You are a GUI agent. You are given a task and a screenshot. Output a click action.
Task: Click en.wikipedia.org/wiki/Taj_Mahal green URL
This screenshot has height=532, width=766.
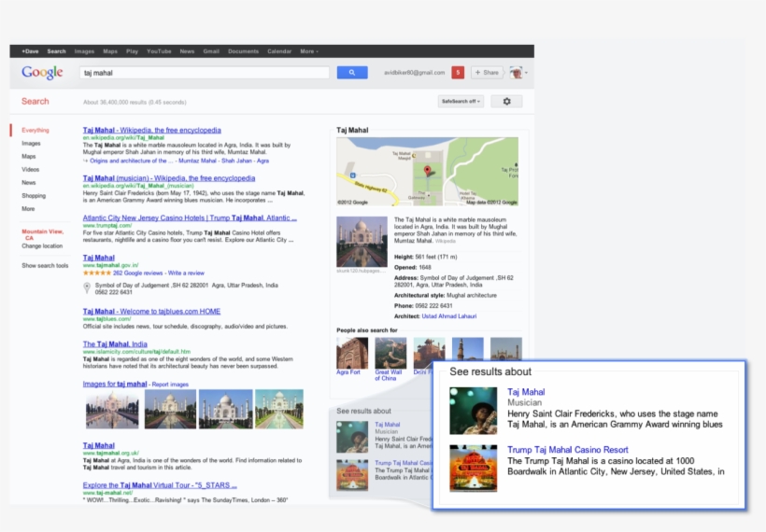pyautogui.click(x=123, y=137)
